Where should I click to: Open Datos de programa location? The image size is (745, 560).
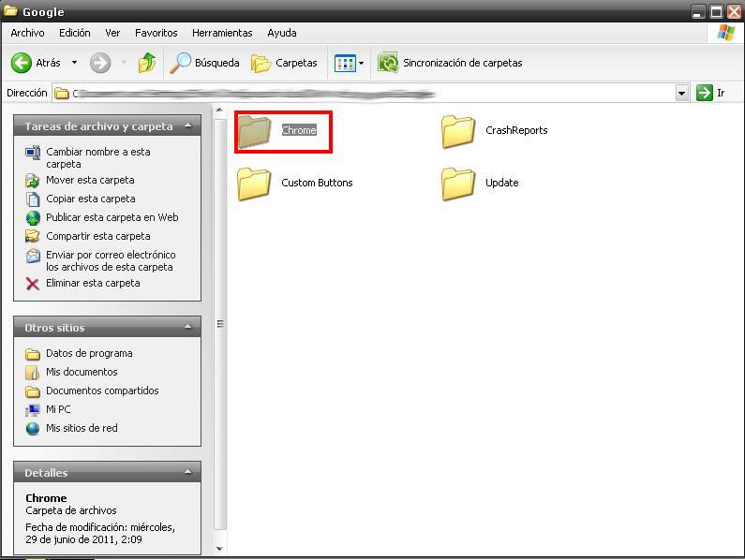(89, 353)
